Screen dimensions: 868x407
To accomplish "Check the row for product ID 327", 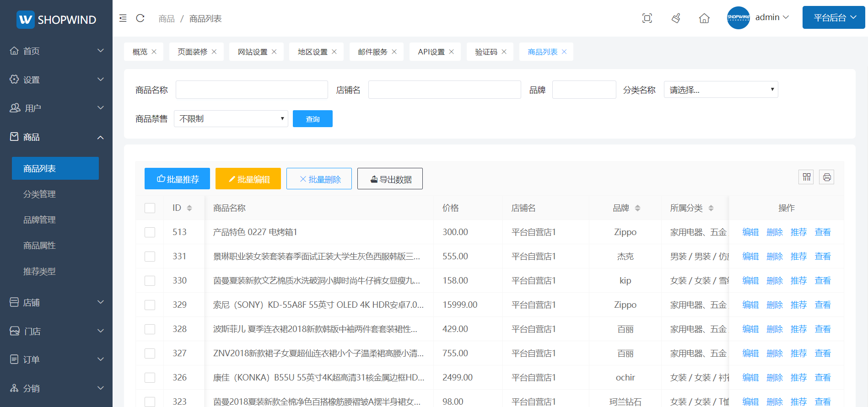I will point(150,353).
